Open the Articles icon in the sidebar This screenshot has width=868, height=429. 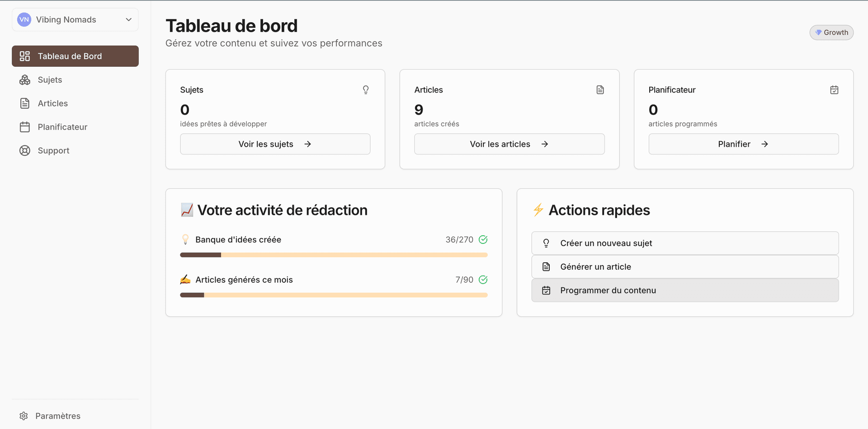24,103
